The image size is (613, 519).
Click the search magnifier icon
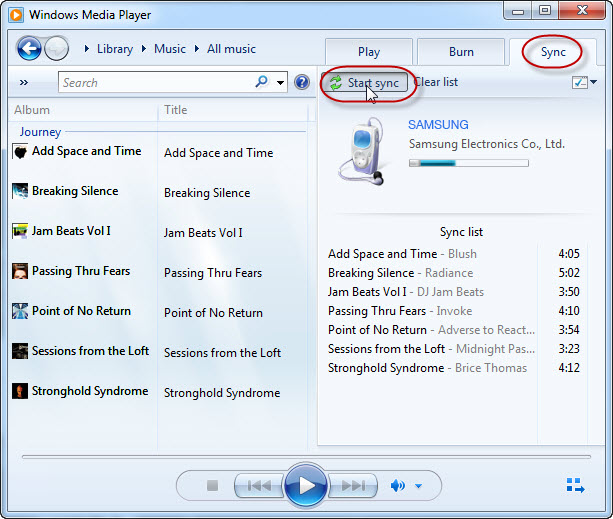(x=261, y=82)
